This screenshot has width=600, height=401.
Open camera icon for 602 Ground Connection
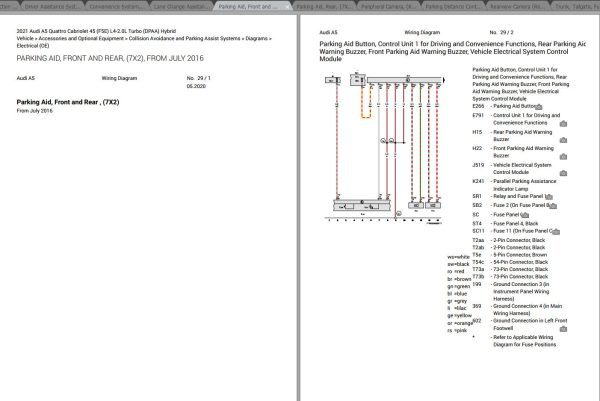pyautogui.click(x=563, y=329)
